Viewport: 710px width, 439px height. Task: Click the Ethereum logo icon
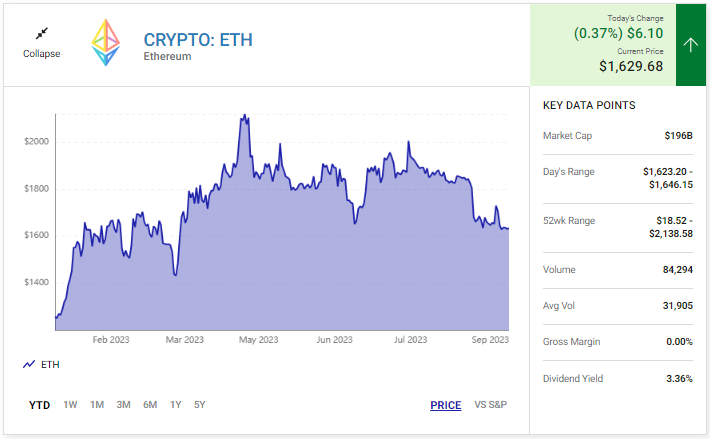(105, 43)
